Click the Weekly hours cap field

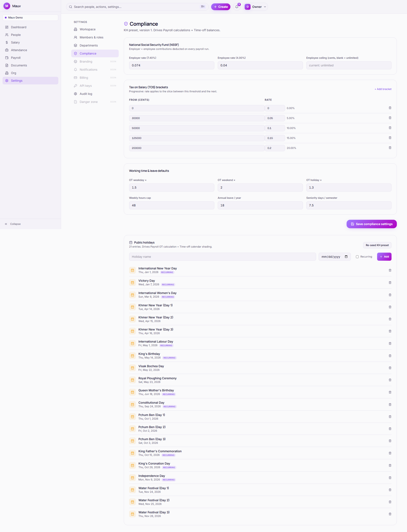tap(171, 205)
